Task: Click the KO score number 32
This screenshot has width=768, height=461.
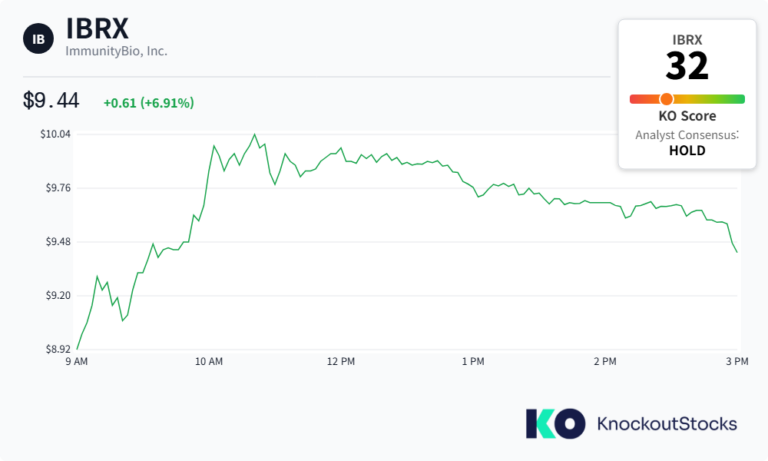Action: tap(687, 66)
